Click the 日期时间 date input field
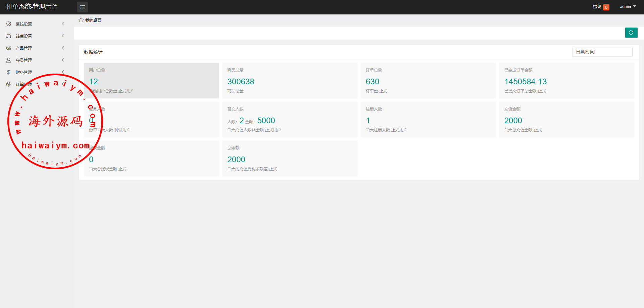 click(x=602, y=52)
